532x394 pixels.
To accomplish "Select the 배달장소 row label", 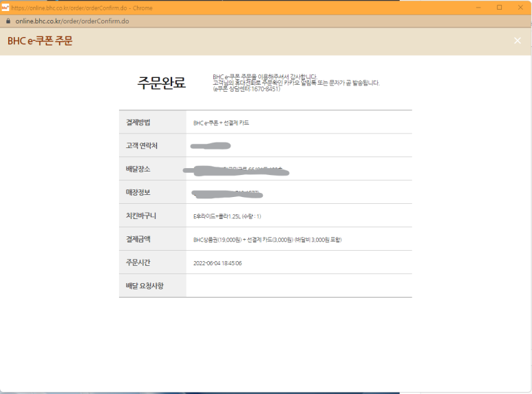I will click(x=138, y=169).
